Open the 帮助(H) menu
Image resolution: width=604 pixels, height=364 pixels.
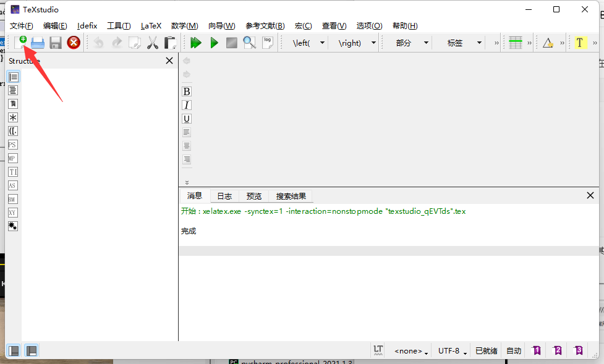405,26
